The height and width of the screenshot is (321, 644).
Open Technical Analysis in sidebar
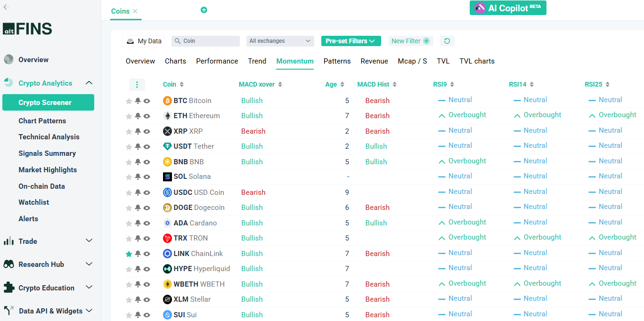coord(49,137)
